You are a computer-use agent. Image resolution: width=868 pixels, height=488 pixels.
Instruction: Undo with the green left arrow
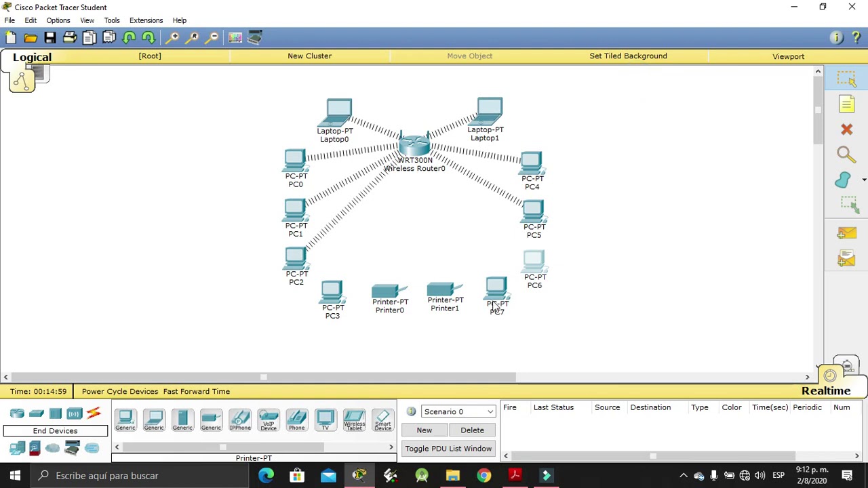pyautogui.click(x=129, y=38)
